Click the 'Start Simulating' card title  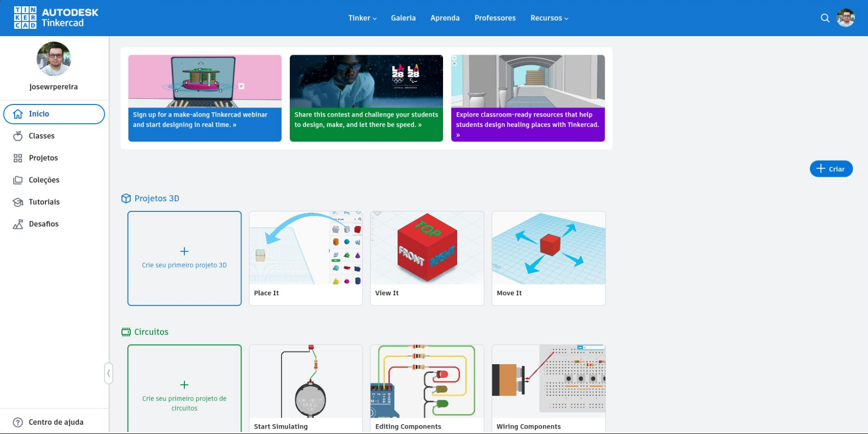tap(281, 427)
